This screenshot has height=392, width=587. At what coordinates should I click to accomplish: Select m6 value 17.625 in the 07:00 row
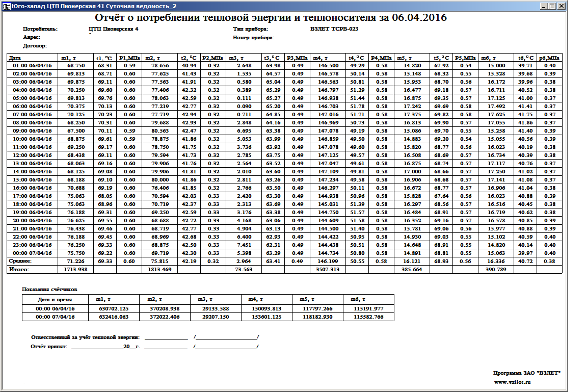pyautogui.click(x=496, y=115)
